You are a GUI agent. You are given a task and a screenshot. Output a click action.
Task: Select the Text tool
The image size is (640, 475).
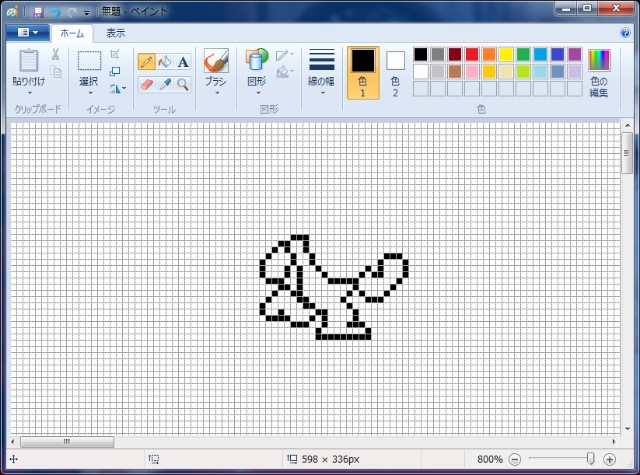(183, 62)
